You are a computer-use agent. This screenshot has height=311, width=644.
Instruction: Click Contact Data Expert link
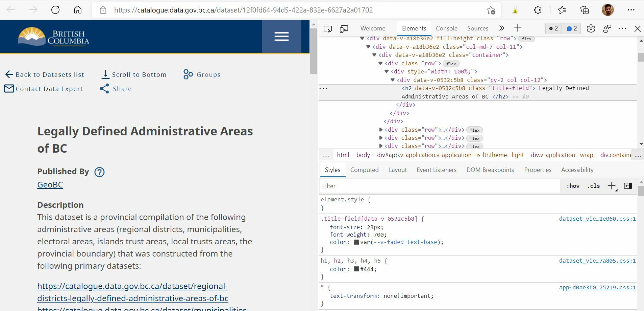point(43,89)
